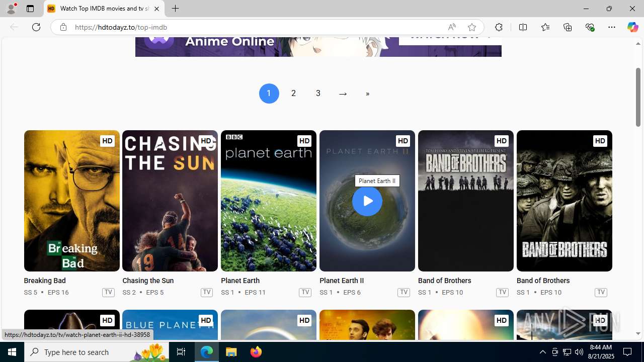The width and height of the screenshot is (644, 362).
Task: Open the Favorites list
Action: click(x=545, y=27)
